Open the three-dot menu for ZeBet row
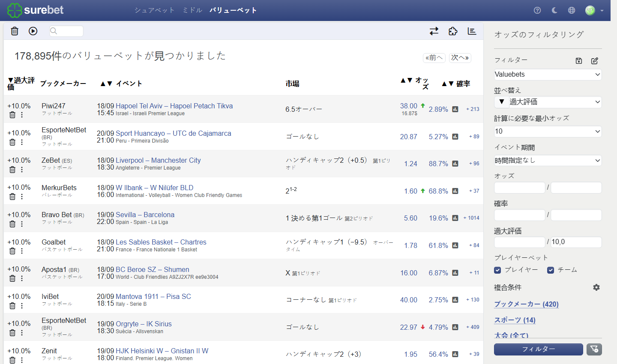This screenshot has width=617, height=364. click(x=22, y=170)
